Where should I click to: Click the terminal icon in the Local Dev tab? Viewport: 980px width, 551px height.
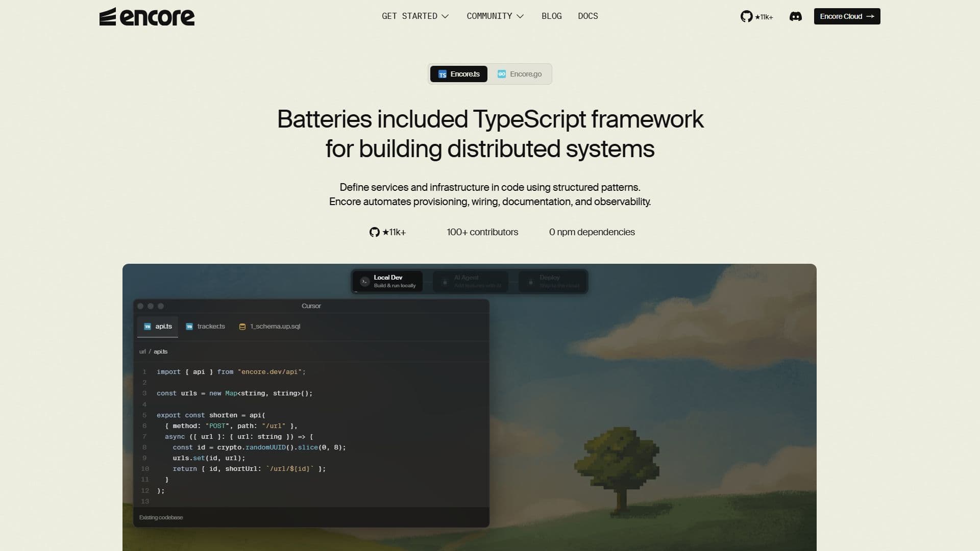click(x=364, y=282)
